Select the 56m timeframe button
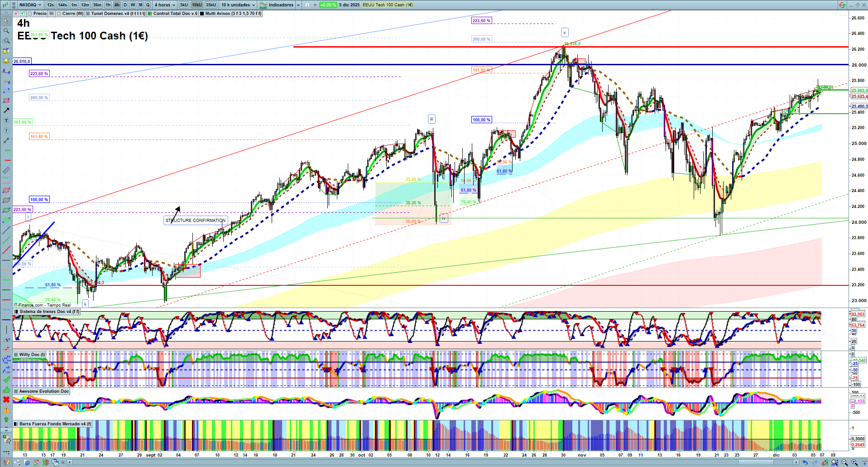Viewport: 868px width, 467px height. pyautogui.click(x=97, y=5)
